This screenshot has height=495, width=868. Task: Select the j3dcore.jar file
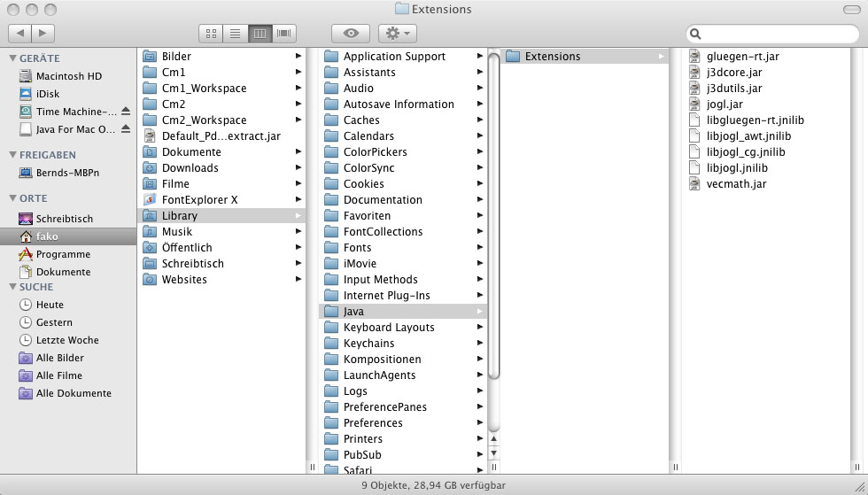point(766,72)
